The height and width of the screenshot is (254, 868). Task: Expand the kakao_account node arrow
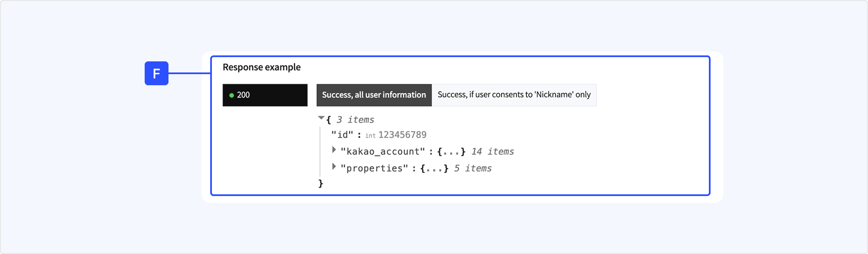pos(334,150)
